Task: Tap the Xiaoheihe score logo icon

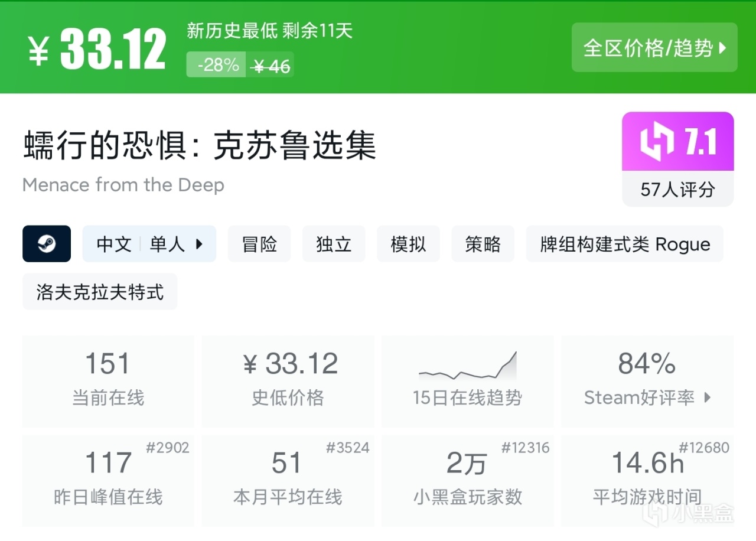Action: pos(656,142)
